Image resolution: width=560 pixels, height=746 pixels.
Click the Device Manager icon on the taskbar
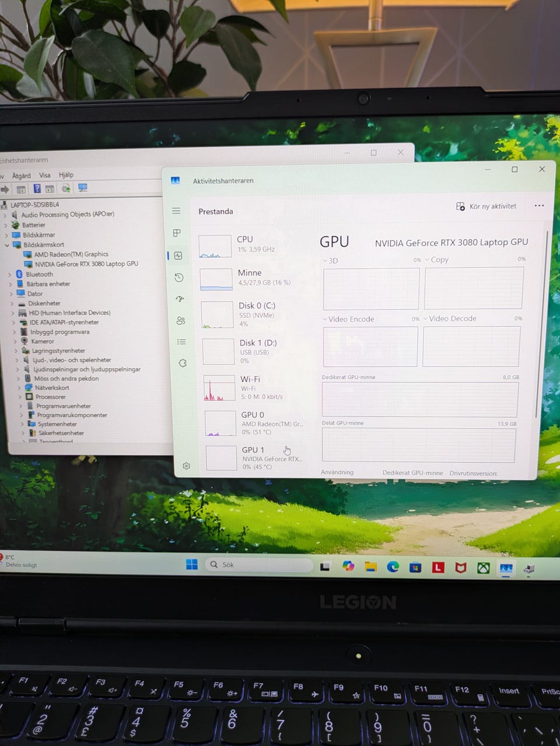point(529,569)
